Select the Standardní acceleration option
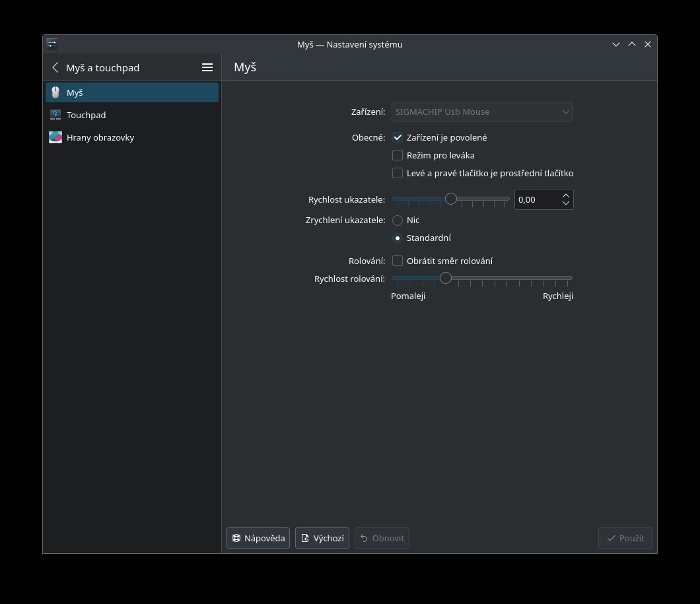Image resolution: width=700 pixels, height=604 pixels. [398, 238]
